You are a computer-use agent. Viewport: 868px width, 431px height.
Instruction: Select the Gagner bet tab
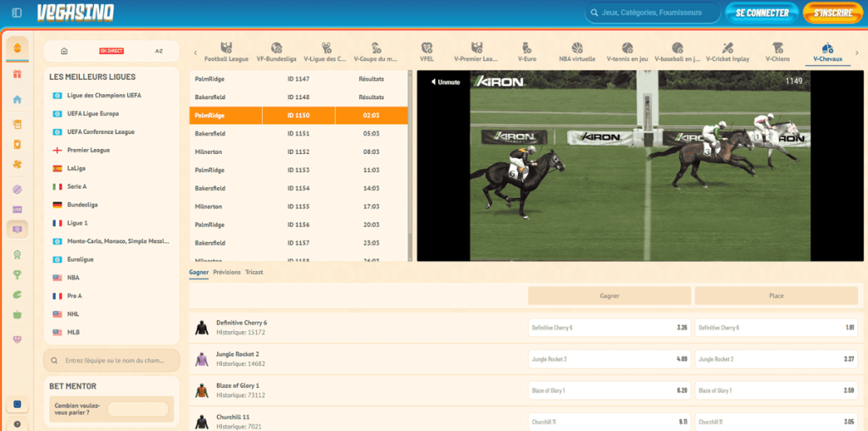click(198, 272)
